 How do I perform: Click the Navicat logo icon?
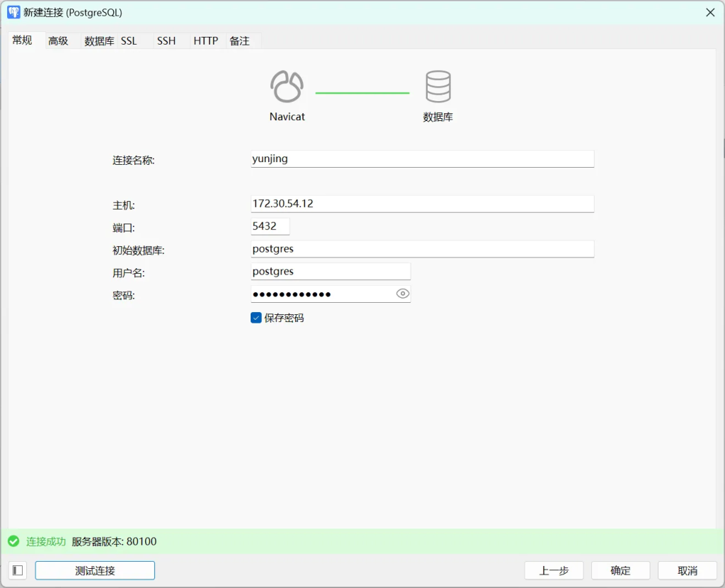point(287,87)
